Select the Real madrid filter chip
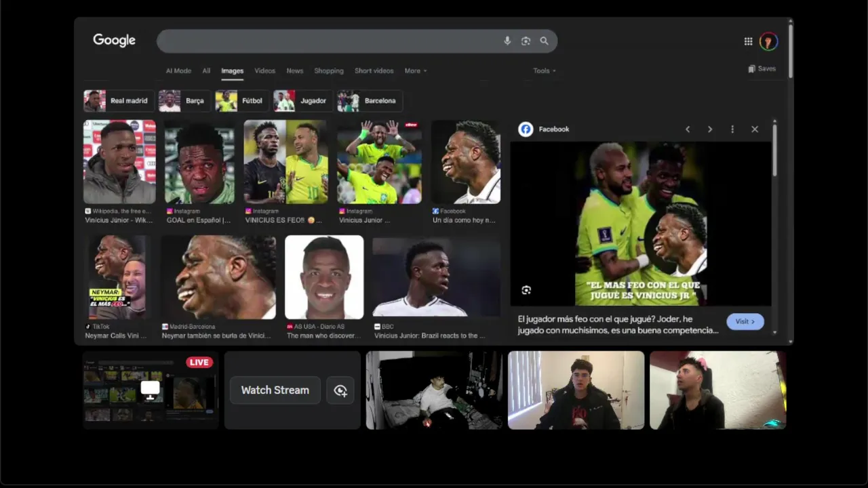The image size is (868, 488). [x=119, y=101]
